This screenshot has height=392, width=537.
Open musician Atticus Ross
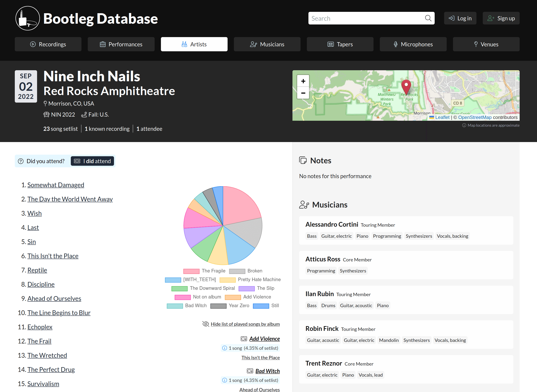[x=323, y=259]
